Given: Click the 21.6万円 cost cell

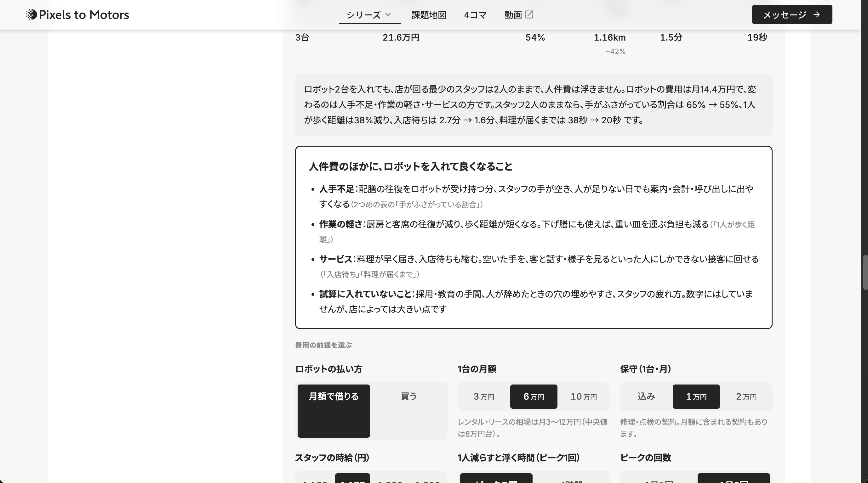Looking at the screenshot, I should coord(401,37).
